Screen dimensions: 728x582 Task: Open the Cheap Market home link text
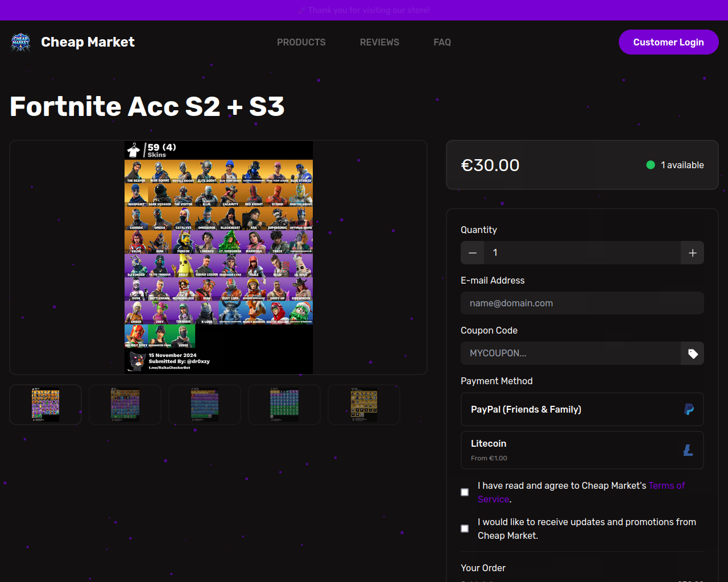point(88,42)
